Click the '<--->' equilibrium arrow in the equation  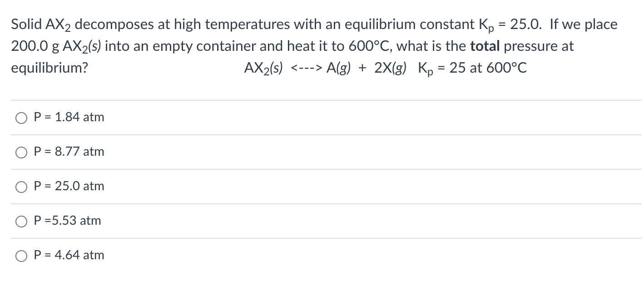pos(307,69)
